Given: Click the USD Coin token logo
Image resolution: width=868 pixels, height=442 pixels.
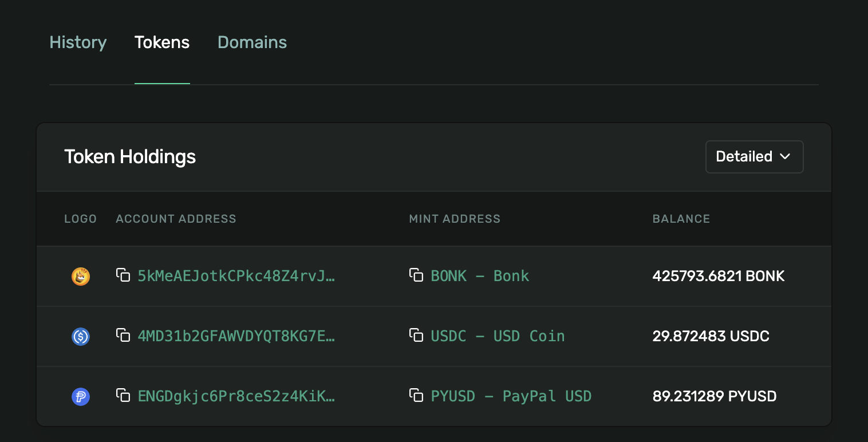Looking at the screenshot, I should pyautogui.click(x=80, y=336).
